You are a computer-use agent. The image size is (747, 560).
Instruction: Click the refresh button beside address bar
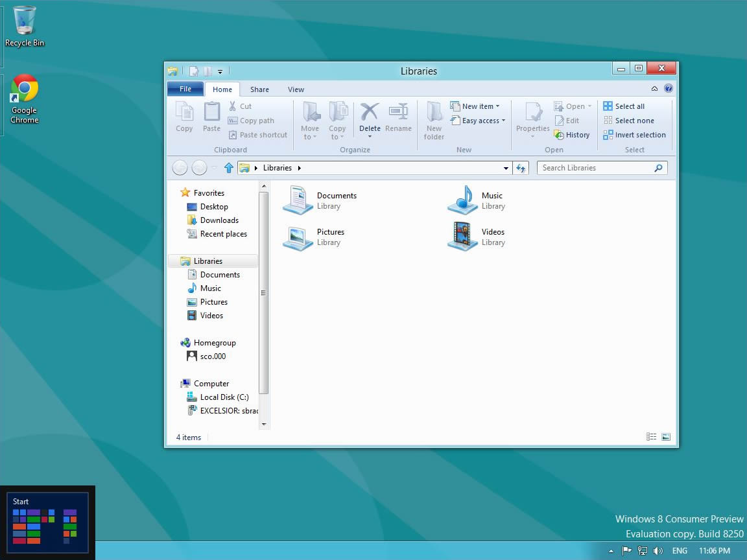click(x=520, y=168)
